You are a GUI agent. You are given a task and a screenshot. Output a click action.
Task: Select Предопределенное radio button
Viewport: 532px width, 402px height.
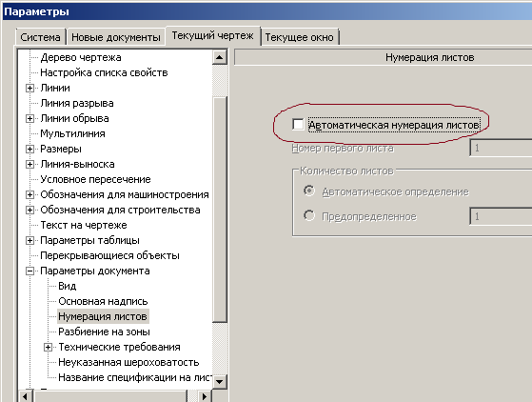pos(309,215)
